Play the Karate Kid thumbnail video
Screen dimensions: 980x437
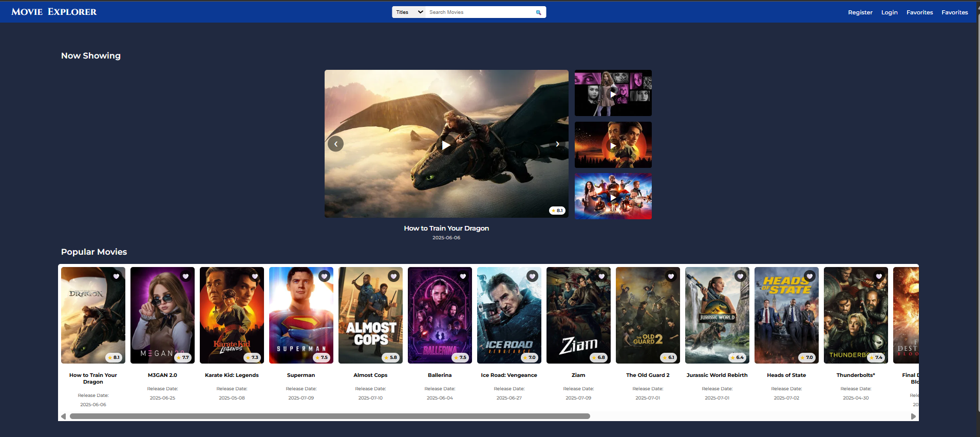[x=613, y=146]
